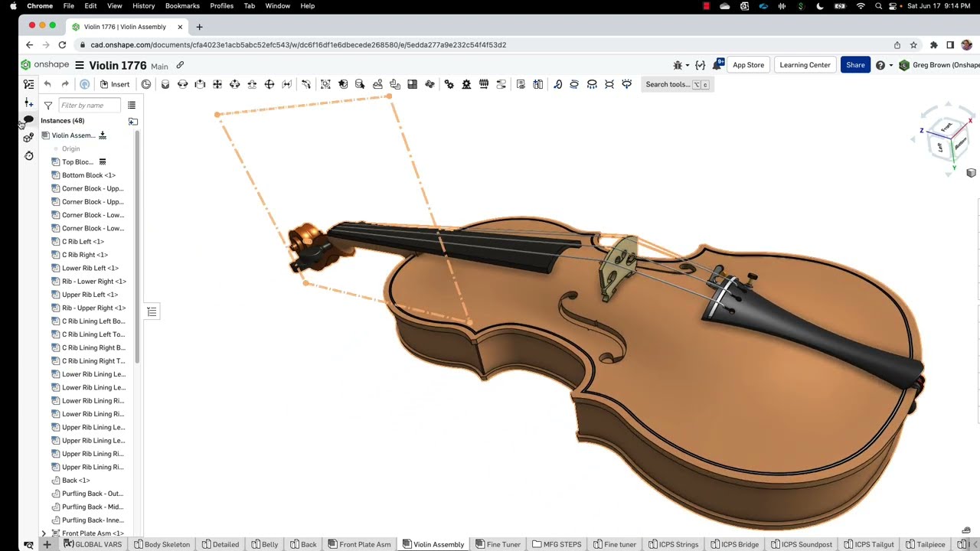This screenshot has height=551, width=980.
Task: Switch to the MFG STEPS folder tab
Action: (x=557, y=544)
